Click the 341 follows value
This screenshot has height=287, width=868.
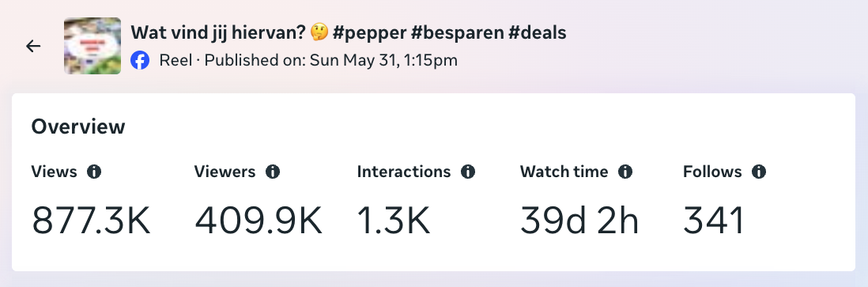[714, 221]
